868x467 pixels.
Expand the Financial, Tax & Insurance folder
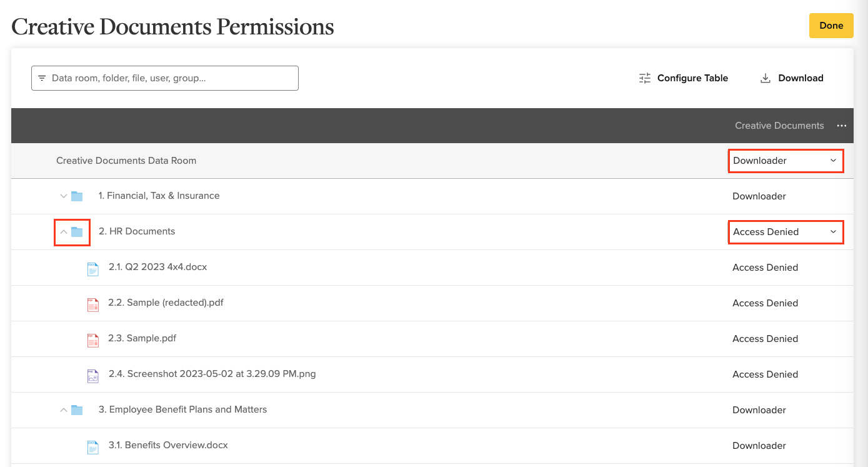[62, 196]
